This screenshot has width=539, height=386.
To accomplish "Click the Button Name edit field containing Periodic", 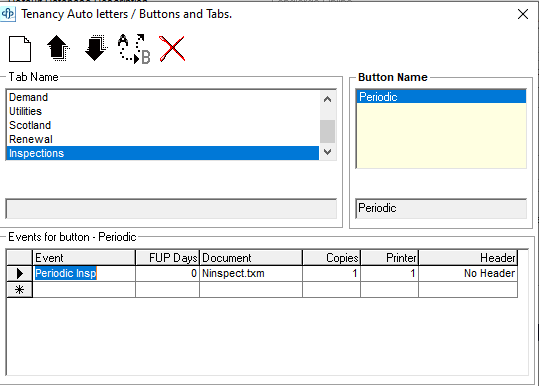I will 441,208.
